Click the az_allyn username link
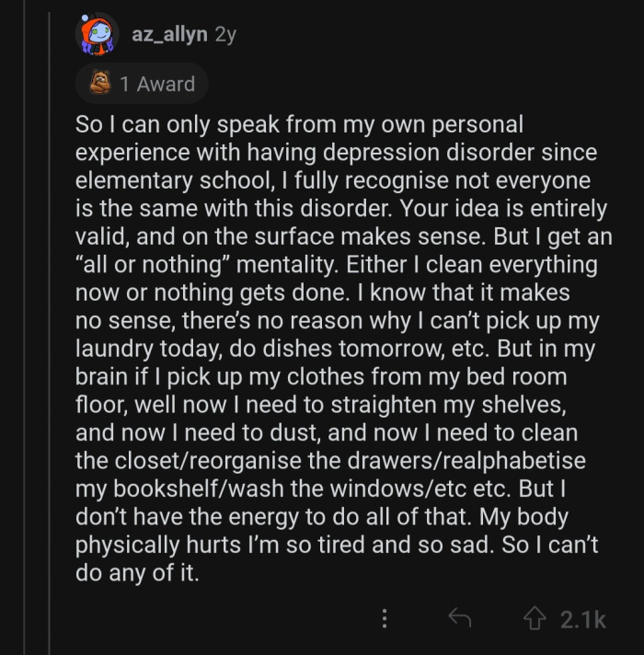 click(x=170, y=35)
